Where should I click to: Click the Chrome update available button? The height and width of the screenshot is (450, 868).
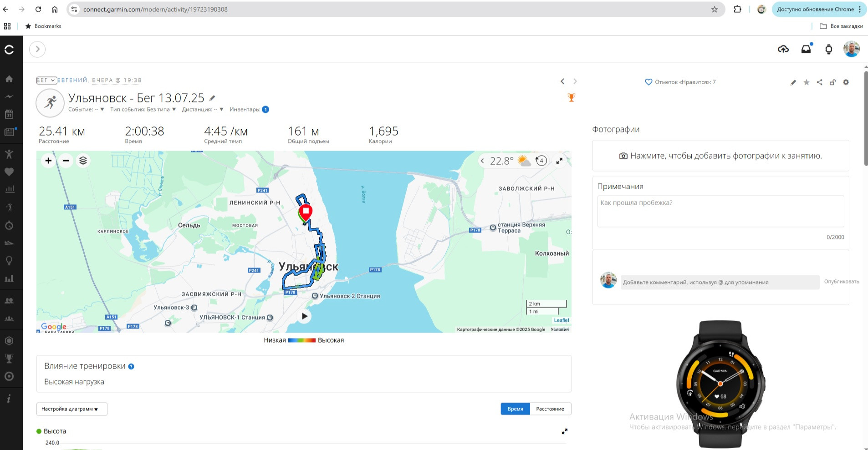(x=818, y=10)
